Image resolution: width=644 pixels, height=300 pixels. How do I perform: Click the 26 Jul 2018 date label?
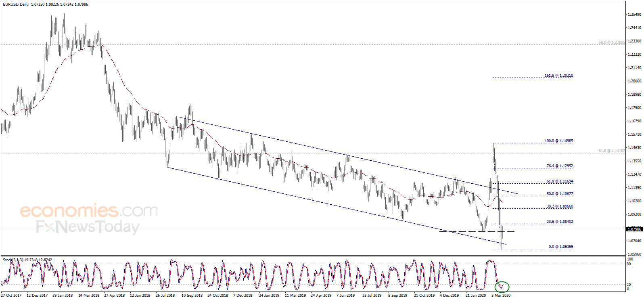pyautogui.click(x=165, y=296)
